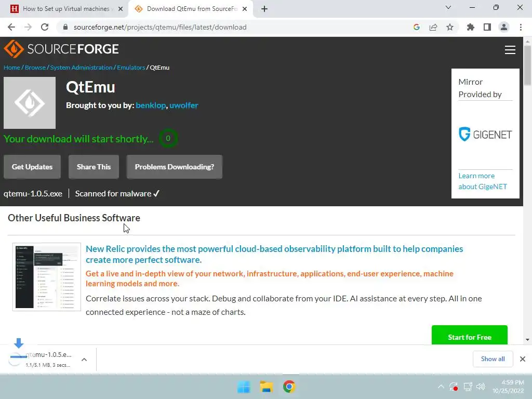The height and width of the screenshot is (399, 532).
Task: View site info via lock icon
Action: (65, 27)
